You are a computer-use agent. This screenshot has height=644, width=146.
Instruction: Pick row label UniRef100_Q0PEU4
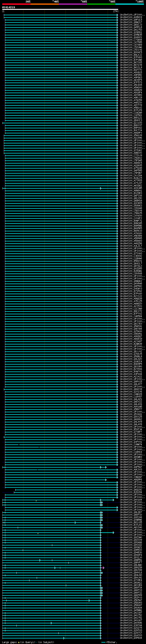click(x=131, y=638)
